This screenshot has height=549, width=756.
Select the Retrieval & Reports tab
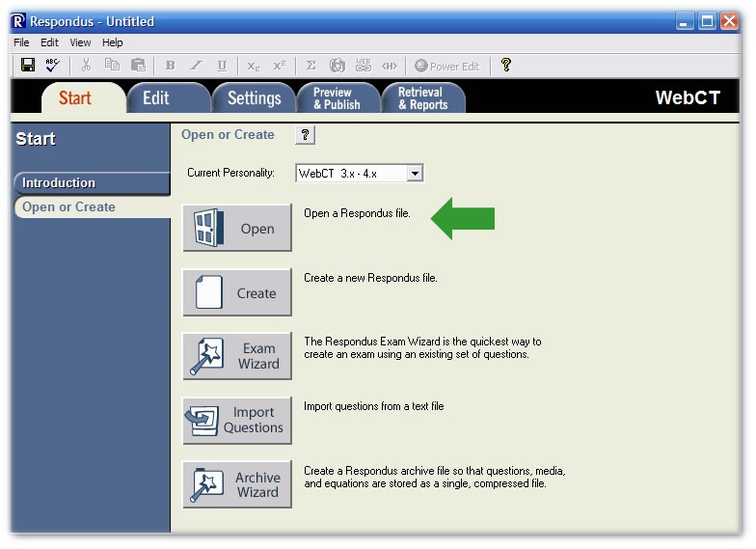coord(422,98)
